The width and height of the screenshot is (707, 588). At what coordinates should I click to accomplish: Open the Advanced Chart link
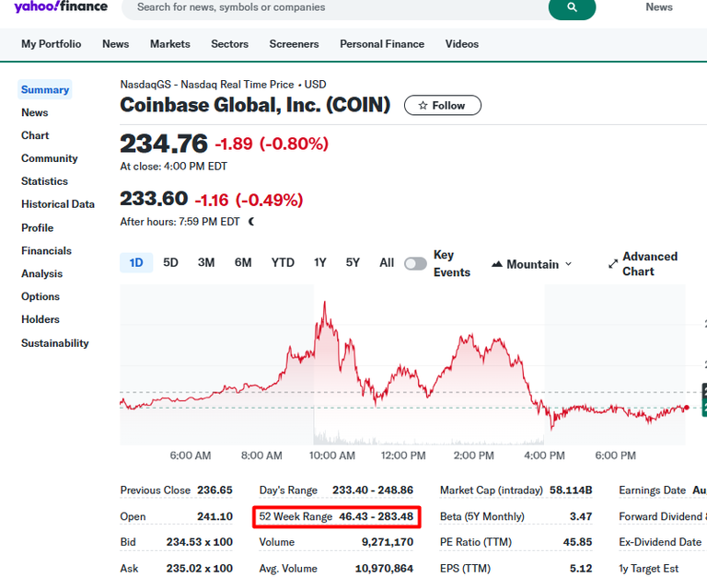click(643, 264)
